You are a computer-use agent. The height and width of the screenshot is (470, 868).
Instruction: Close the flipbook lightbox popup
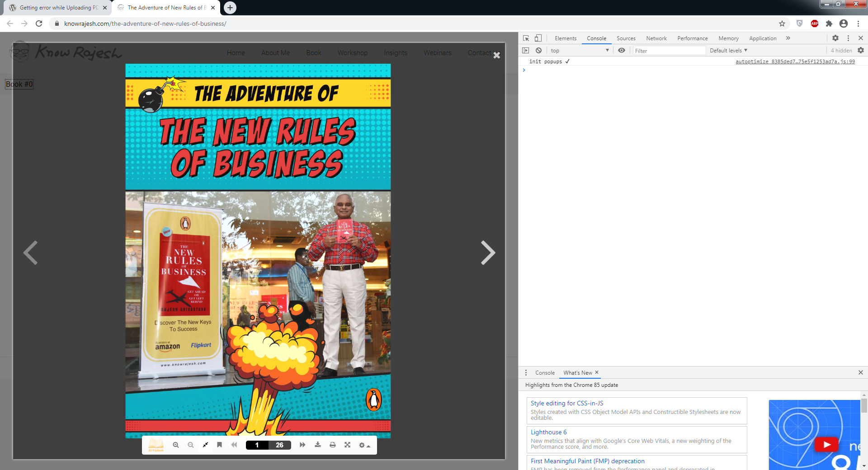point(496,55)
